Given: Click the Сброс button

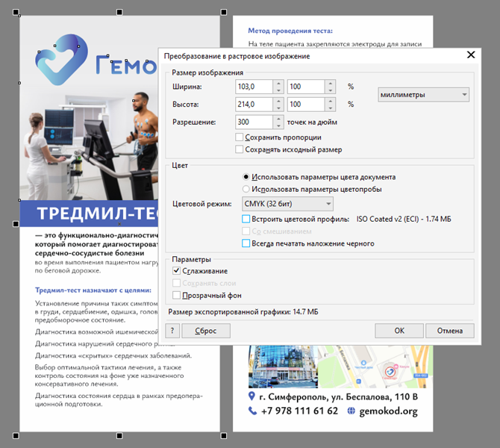Looking at the screenshot, I should click(x=206, y=331).
